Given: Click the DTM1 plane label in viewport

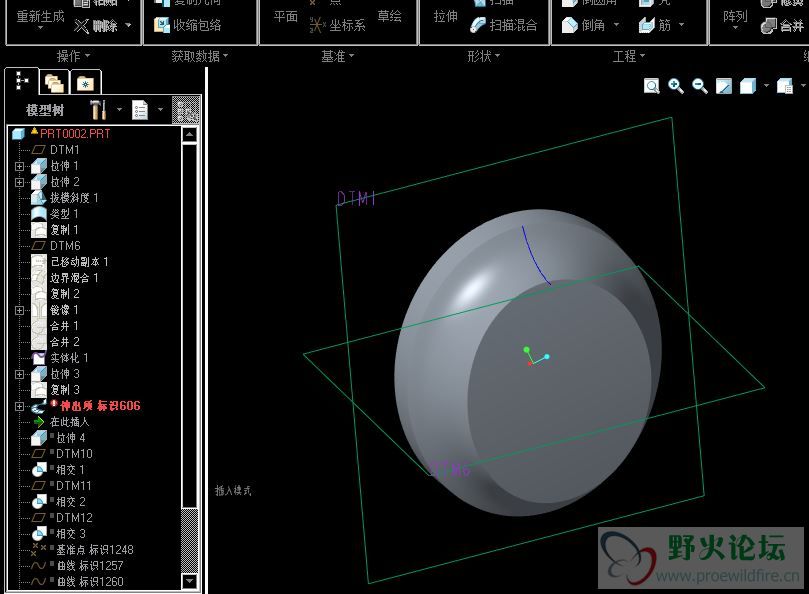Looking at the screenshot, I should click(x=356, y=198).
